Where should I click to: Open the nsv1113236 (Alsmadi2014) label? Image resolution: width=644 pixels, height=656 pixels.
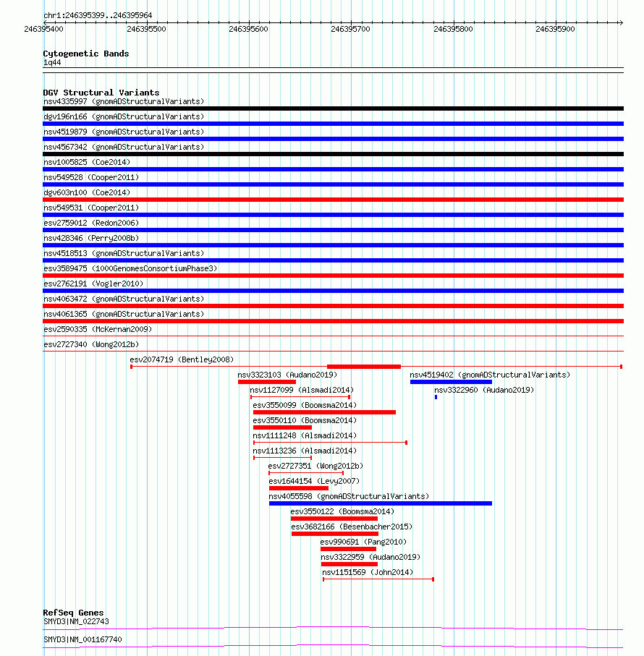tap(305, 451)
